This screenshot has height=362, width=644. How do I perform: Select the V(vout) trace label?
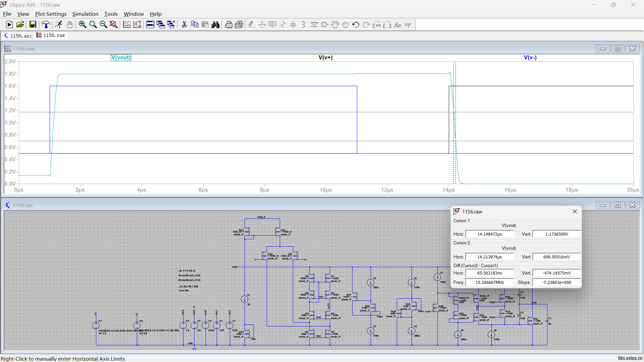click(x=121, y=57)
